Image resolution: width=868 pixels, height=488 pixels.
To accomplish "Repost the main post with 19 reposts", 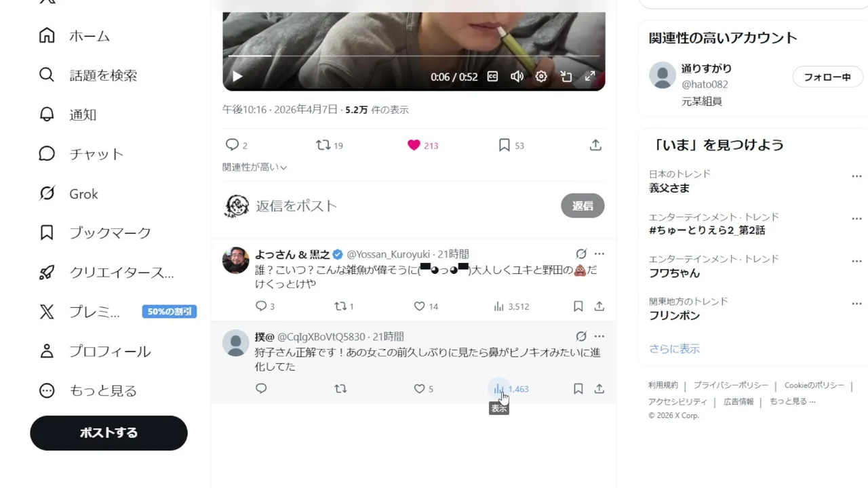I will pyautogui.click(x=323, y=145).
